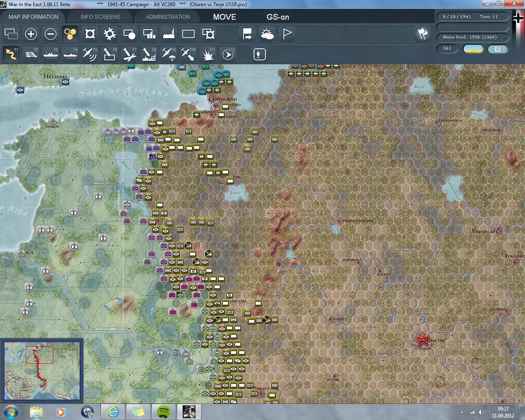Zoom in with the plus icon

click(31, 34)
